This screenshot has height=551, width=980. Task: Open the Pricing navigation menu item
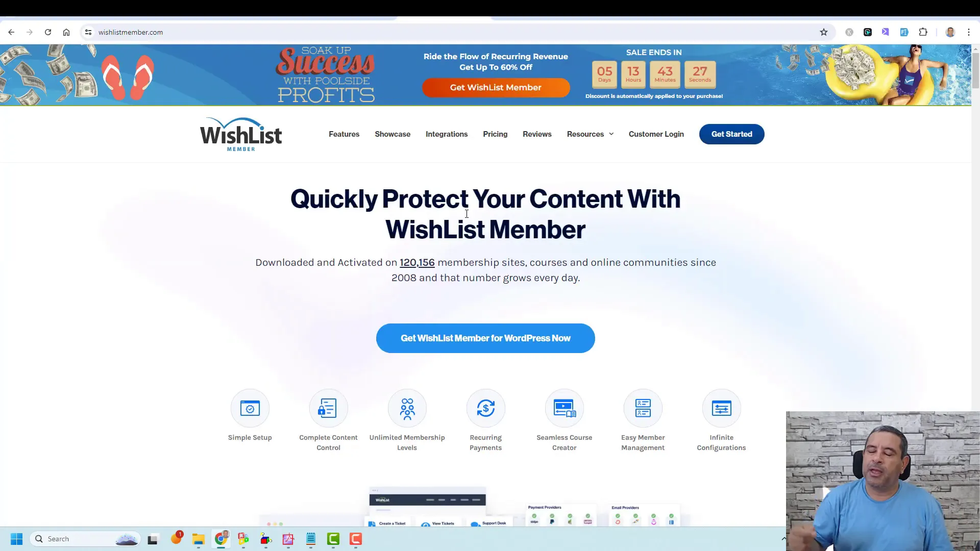click(x=495, y=134)
